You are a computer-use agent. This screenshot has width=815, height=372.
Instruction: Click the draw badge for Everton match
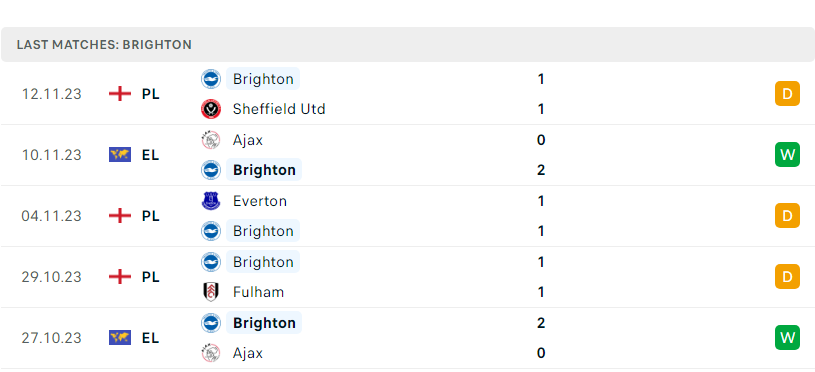tap(787, 216)
